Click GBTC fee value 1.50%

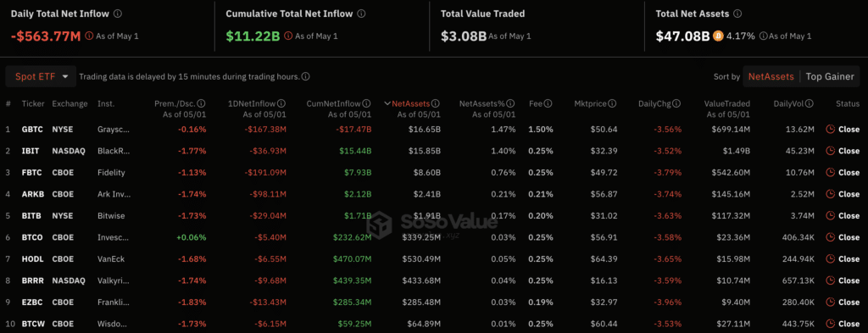pos(540,130)
